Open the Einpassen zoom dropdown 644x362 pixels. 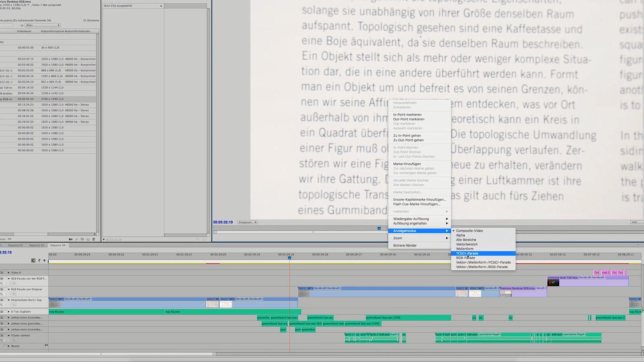(247, 222)
